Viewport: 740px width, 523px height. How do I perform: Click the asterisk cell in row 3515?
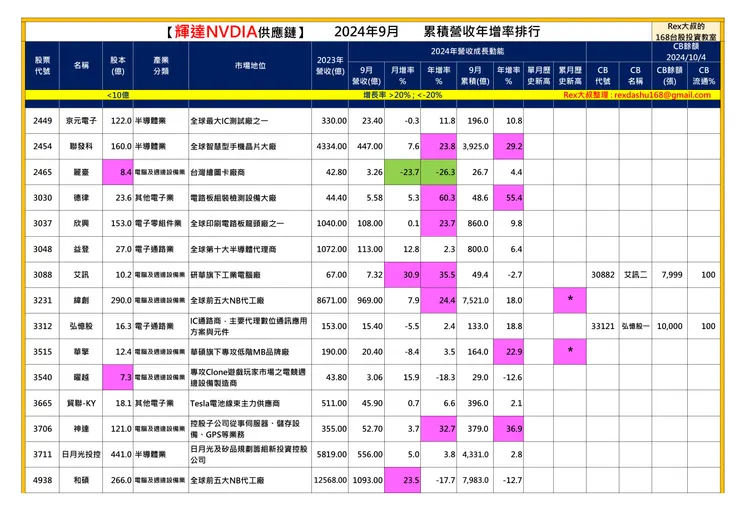tap(570, 352)
